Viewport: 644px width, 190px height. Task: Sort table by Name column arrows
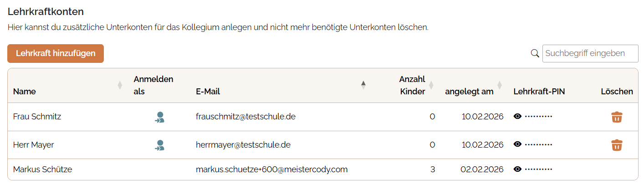120,85
